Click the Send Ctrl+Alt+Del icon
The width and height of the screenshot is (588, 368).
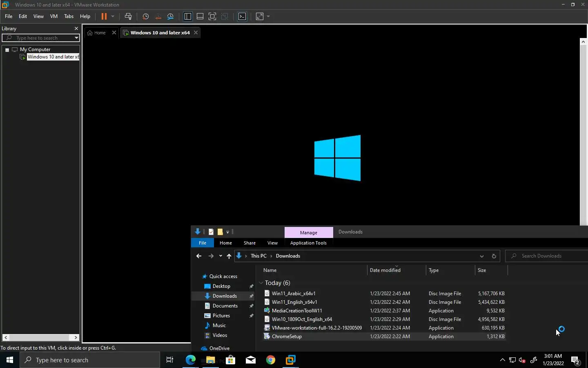point(128,16)
